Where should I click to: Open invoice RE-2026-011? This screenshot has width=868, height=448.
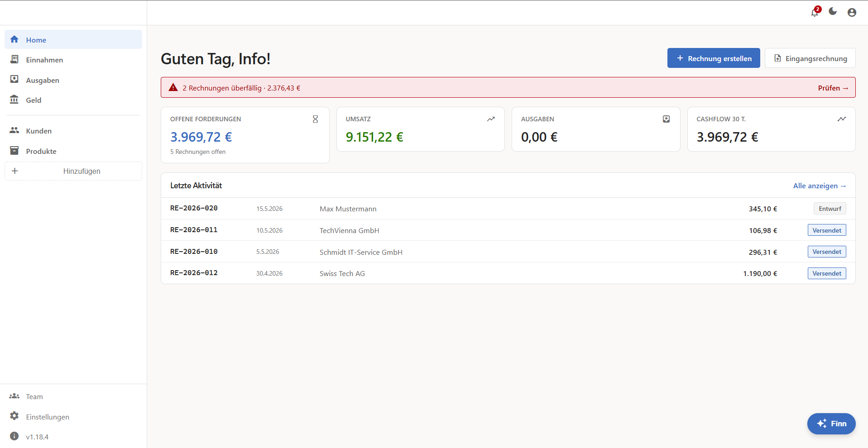click(x=194, y=230)
